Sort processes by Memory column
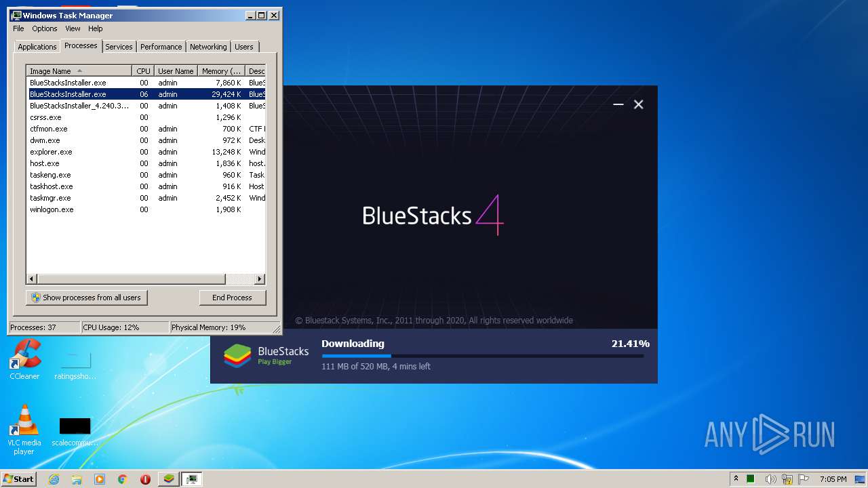This screenshot has width=868, height=488. click(221, 70)
